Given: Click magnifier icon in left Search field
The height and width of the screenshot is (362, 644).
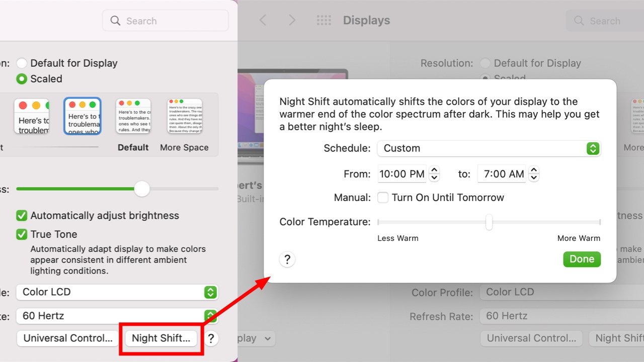Looking at the screenshot, I should click(116, 21).
